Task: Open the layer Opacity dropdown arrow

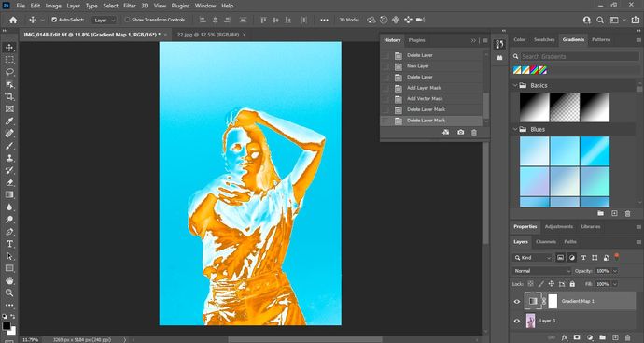Action: click(615, 271)
